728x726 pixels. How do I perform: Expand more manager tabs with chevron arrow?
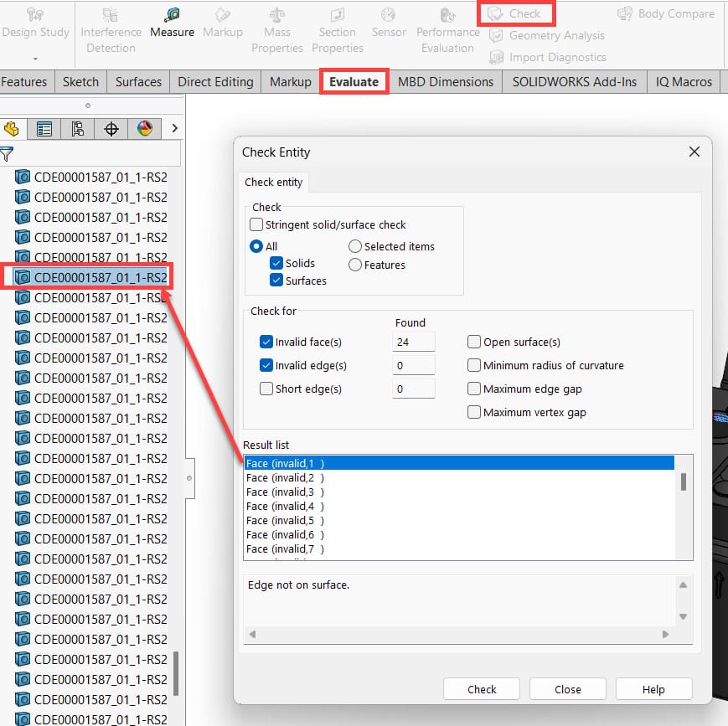pos(174,128)
